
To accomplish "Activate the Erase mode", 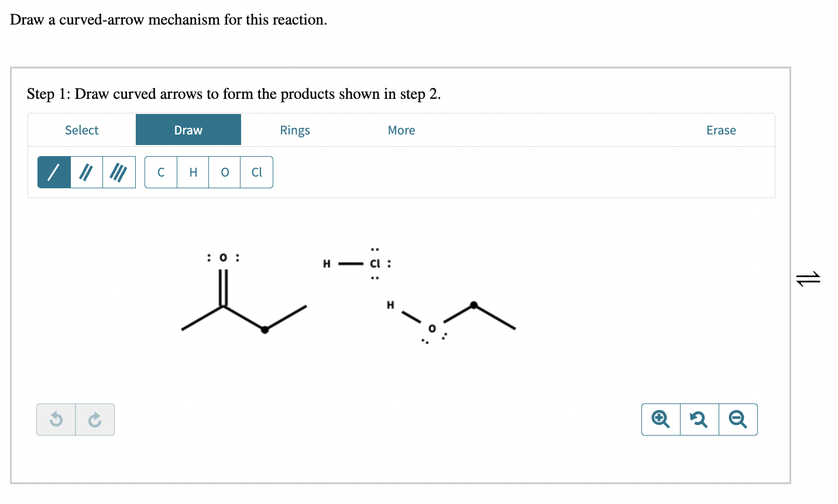I will click(x=720, y=130).
